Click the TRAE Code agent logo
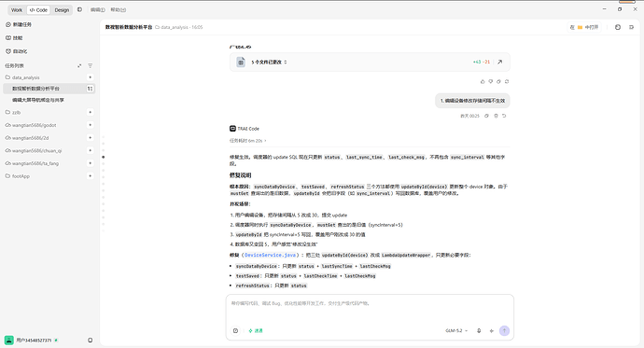644x348 pixels. (232, 129)
